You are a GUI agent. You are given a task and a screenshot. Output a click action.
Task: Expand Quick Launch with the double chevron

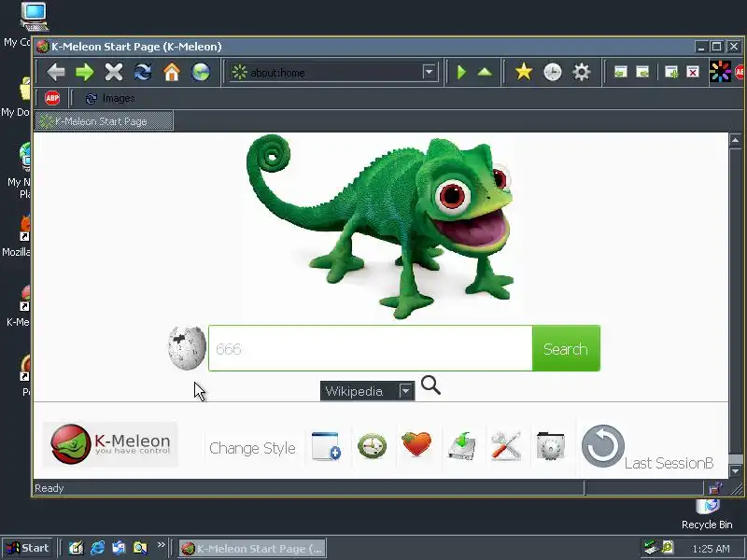coord(161,544)
